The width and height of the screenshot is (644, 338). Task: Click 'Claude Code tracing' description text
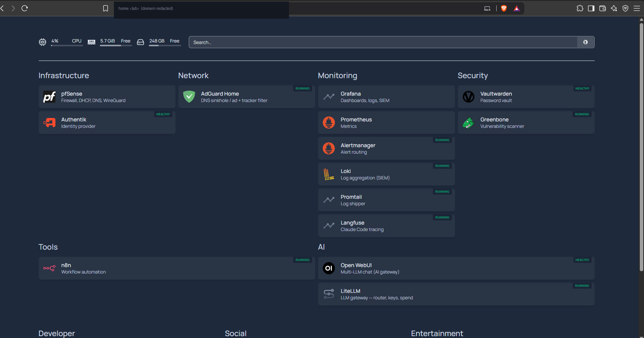pyautogui.click(x=362, y=230)
